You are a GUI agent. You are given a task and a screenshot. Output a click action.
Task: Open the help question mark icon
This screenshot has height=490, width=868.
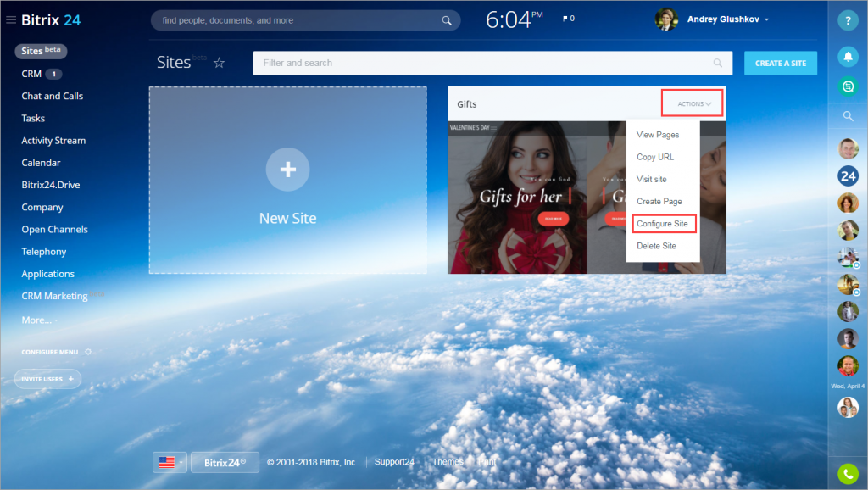point(848,20)
